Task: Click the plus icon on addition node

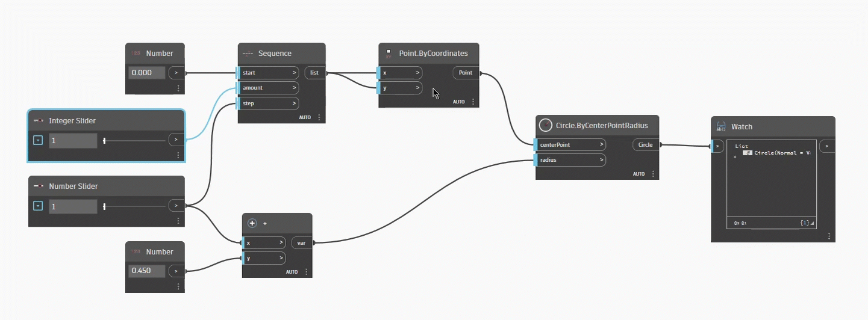Action: 252,223
